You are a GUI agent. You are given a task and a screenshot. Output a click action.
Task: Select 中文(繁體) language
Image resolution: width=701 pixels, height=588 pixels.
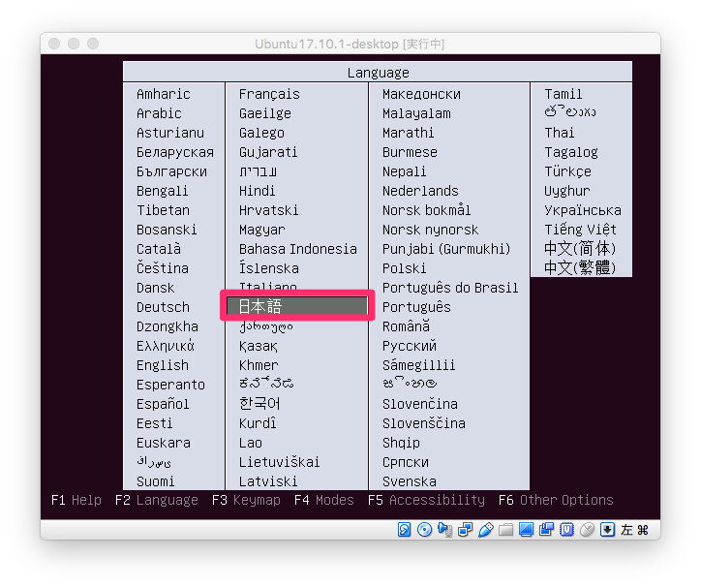580,267
